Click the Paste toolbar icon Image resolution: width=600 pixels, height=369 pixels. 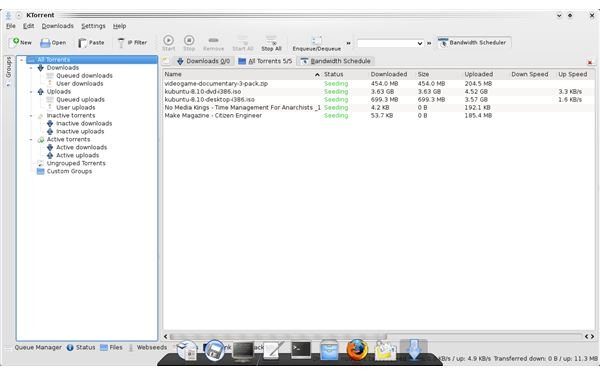tap(91, 42)
